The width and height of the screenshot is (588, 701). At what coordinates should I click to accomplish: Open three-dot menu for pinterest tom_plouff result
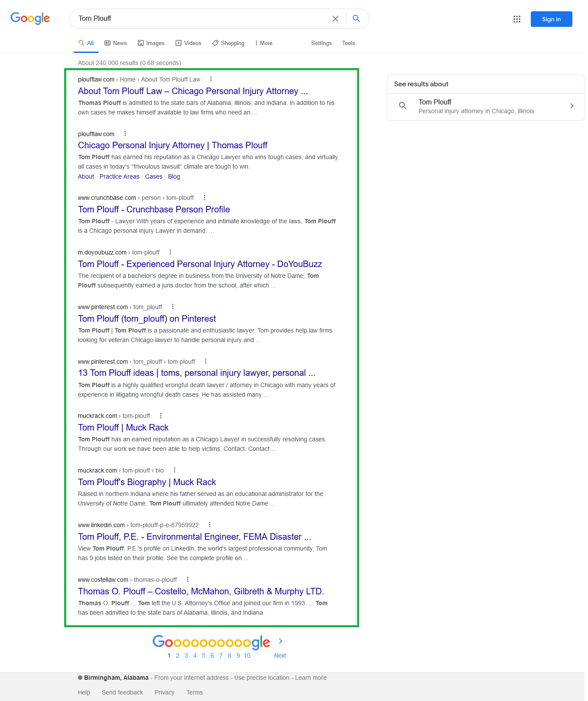tap(173, 307)
